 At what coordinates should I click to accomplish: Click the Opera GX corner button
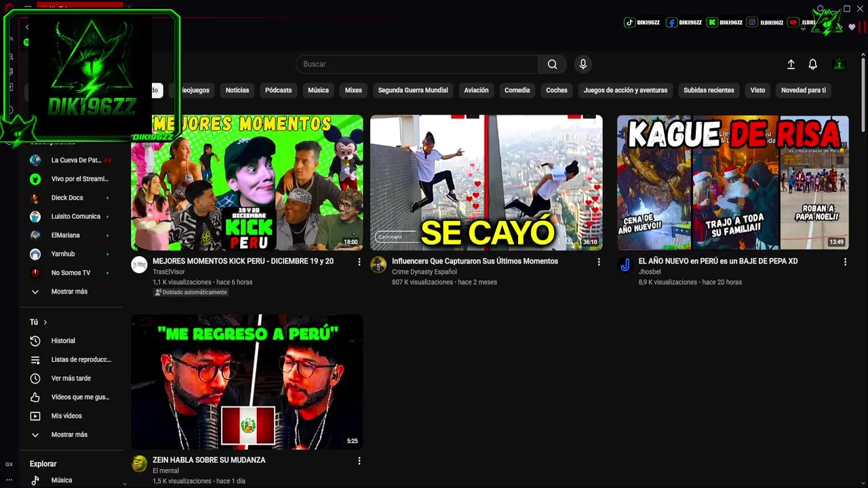[x=9, y=464]
